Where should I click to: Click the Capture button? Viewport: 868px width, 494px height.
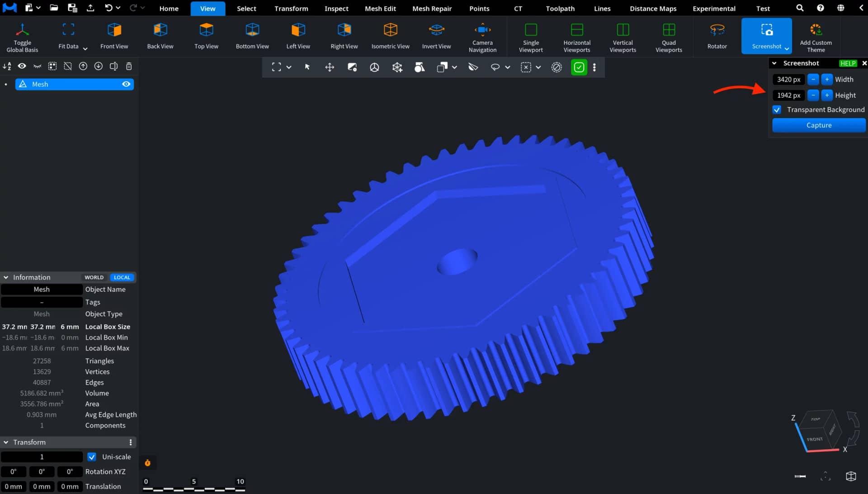(x=819, y=125)
